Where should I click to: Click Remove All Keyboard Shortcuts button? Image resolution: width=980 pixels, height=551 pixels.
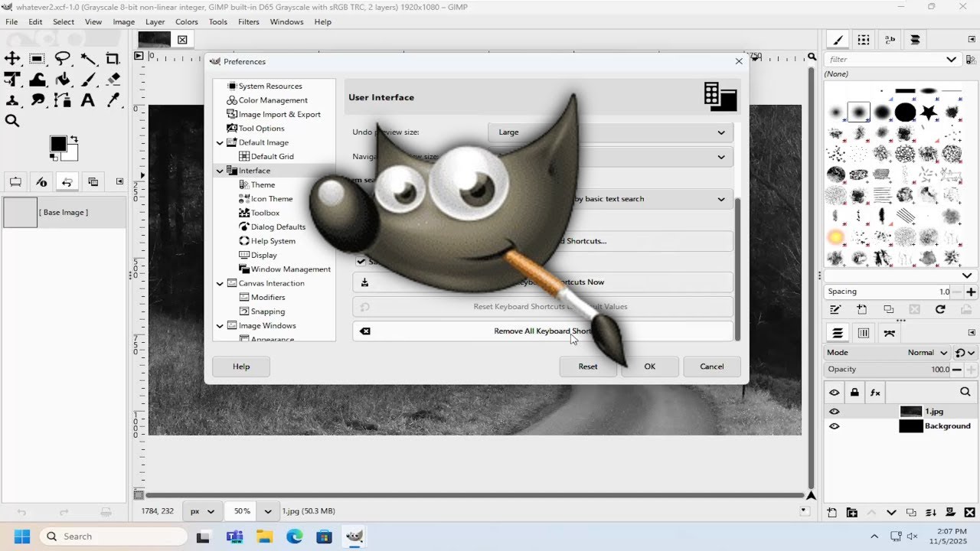pyautogui.click(x=543, y=331)
